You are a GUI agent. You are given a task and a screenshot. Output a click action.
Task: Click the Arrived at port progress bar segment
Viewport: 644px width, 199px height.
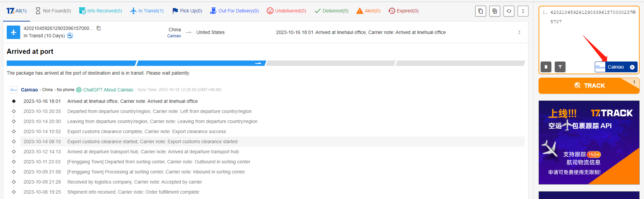click(201, 63)
